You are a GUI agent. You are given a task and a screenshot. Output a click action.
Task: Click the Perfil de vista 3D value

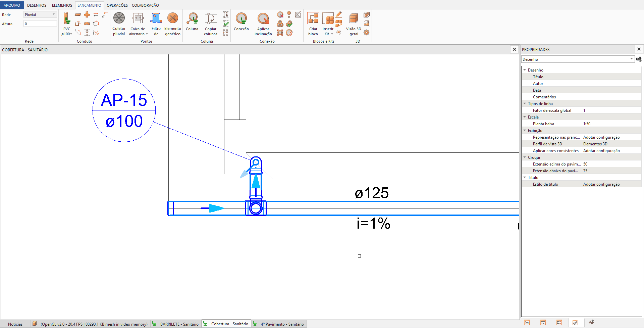pos(612,144)
